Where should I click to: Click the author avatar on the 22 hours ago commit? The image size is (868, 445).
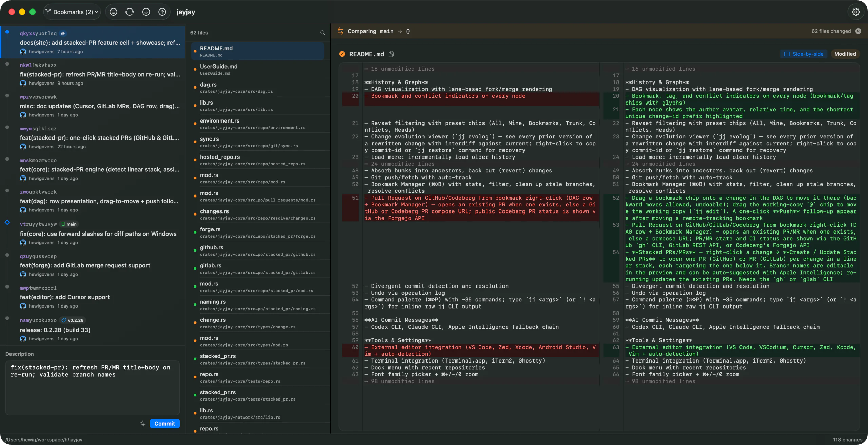(x=23, y=147)
